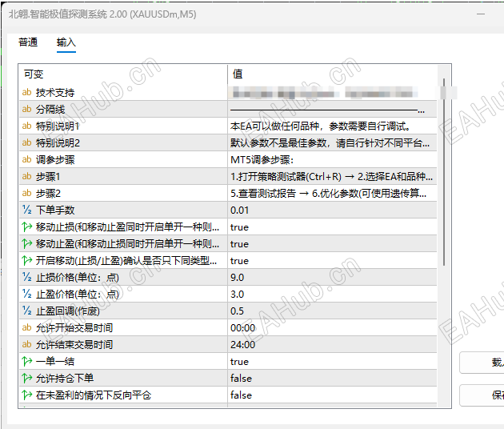Click the ab icon beside 特别说明2
The width and height of the screenshot is (504, 429).
point(26,142)
